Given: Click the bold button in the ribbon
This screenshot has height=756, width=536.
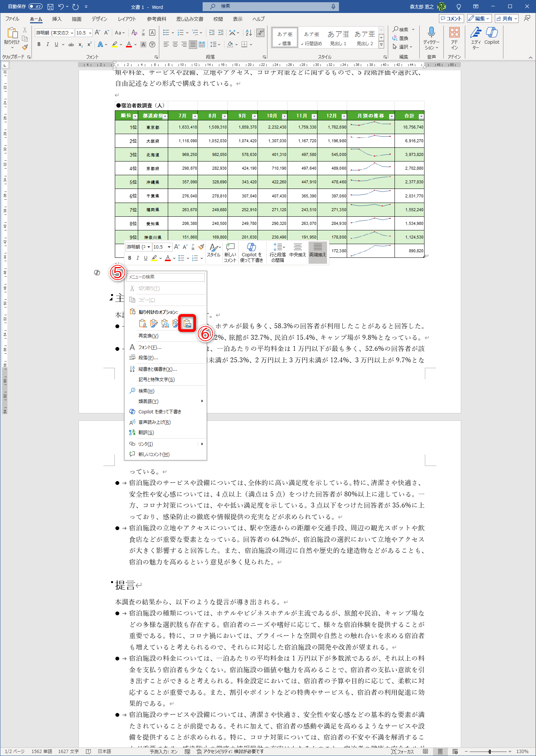Looking at the screenshot, I should click(39, 44).
